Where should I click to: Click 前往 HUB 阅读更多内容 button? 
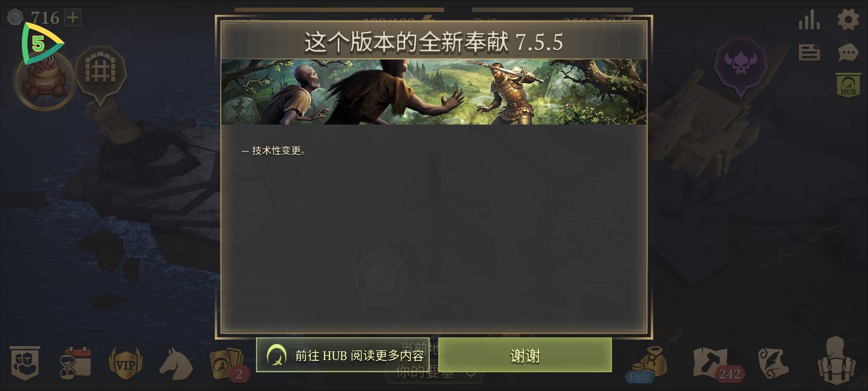[x=342, y=355]
